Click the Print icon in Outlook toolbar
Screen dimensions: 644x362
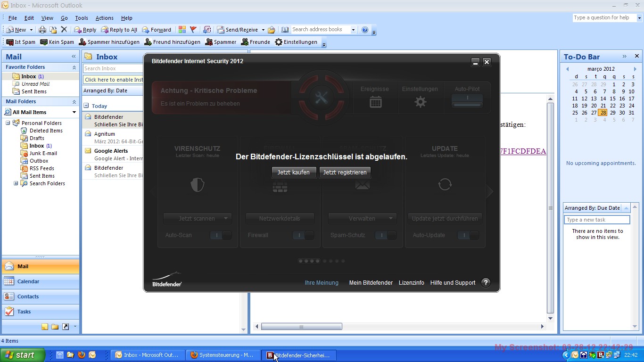(42, 30)
